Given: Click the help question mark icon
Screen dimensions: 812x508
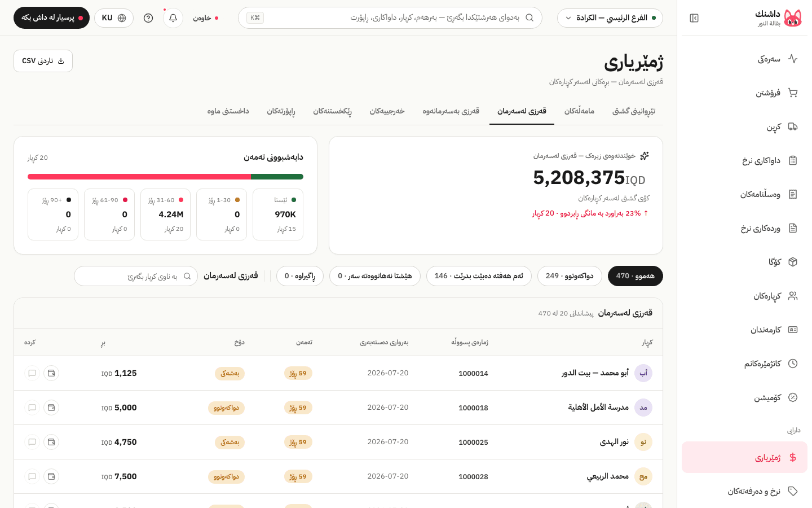Looking at the screenshot, I should point(148,18).
